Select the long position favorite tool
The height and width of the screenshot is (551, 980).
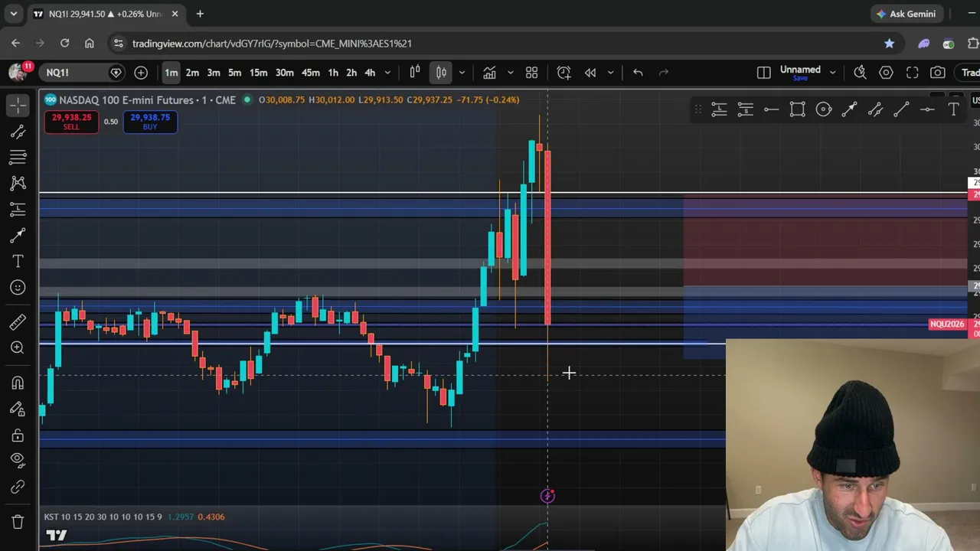point(719,109)
